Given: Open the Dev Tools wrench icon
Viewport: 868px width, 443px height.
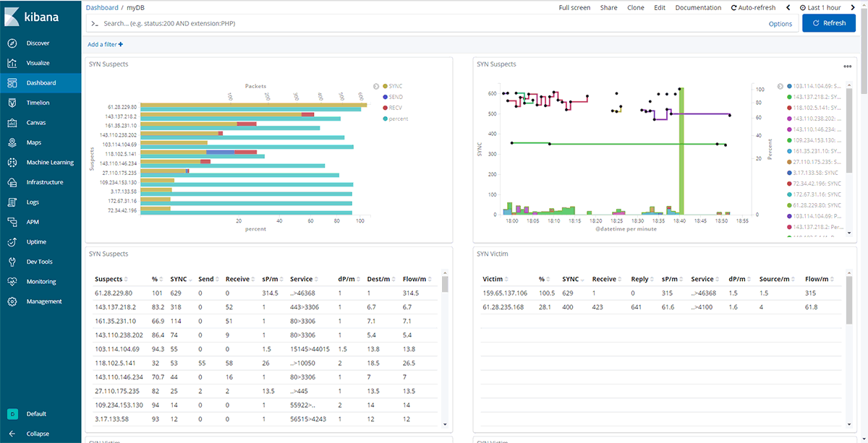Looking at the screenshot, I should [x=12, y=262].
